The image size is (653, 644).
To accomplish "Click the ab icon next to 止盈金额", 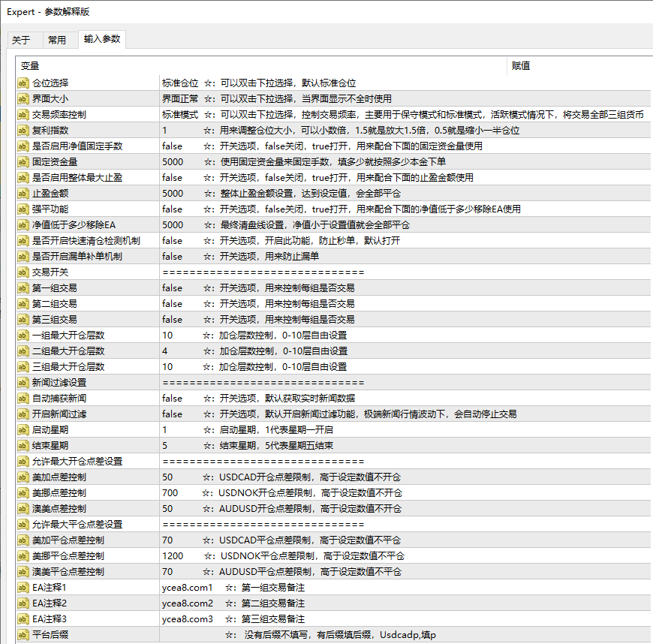I will (x=23, y=194).
